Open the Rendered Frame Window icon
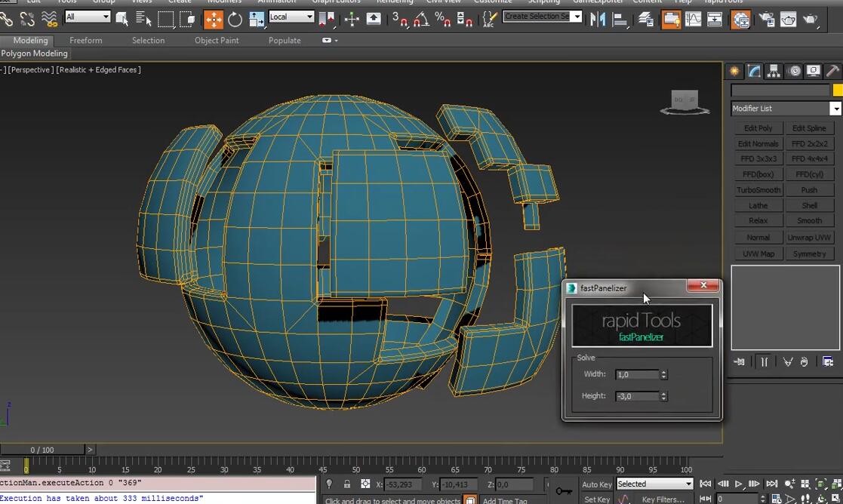The image size is (843, 504). click(x=788, y=20)
